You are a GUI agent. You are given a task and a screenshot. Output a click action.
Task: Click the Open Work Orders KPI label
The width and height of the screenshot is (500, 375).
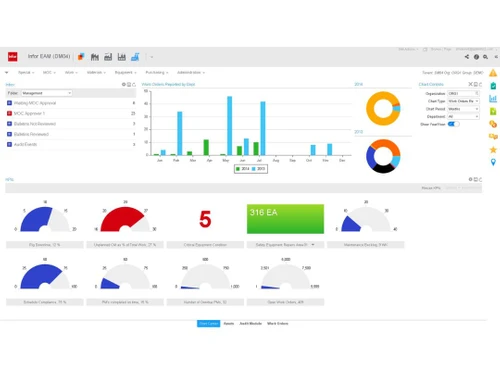point(285,302)
